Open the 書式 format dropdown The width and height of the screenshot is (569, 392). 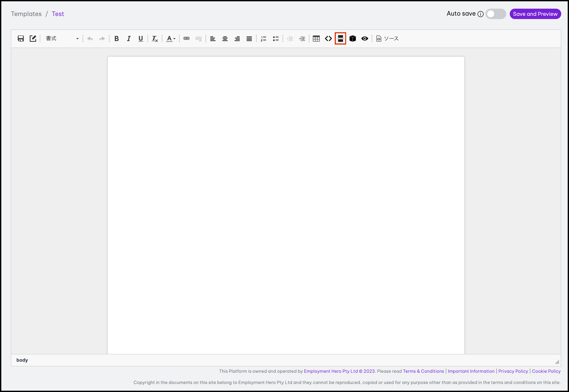(x=62, y=39)
